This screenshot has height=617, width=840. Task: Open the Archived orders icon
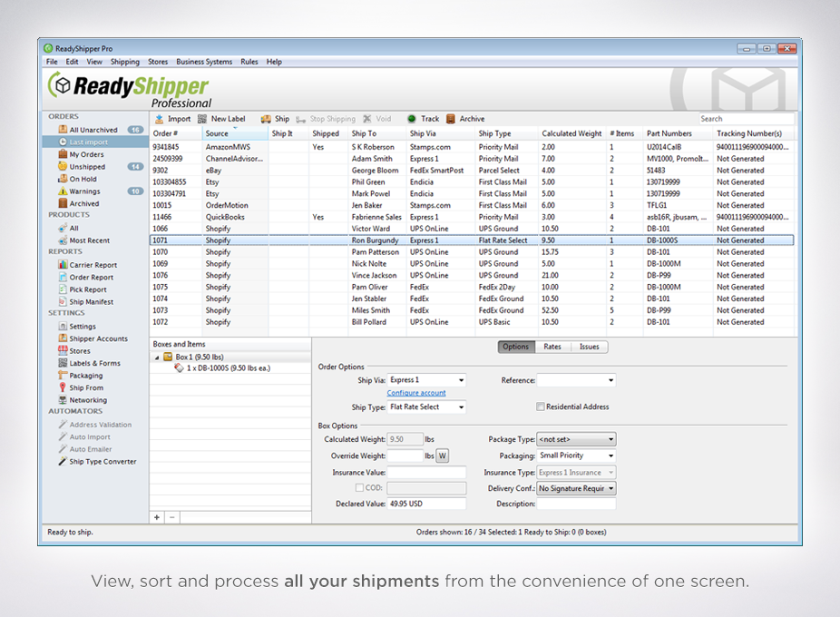[x=63, y=203]
